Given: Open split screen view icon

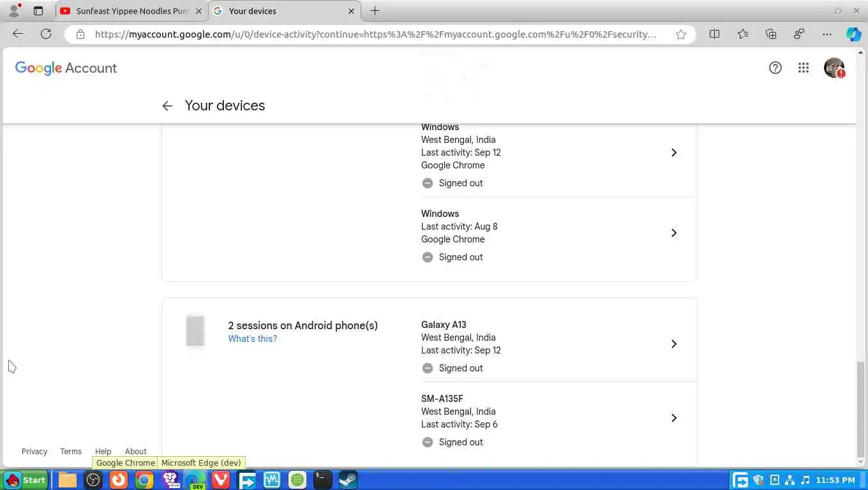Looking at the screenshot, I should pyautogui.click(x=715, y=34).
